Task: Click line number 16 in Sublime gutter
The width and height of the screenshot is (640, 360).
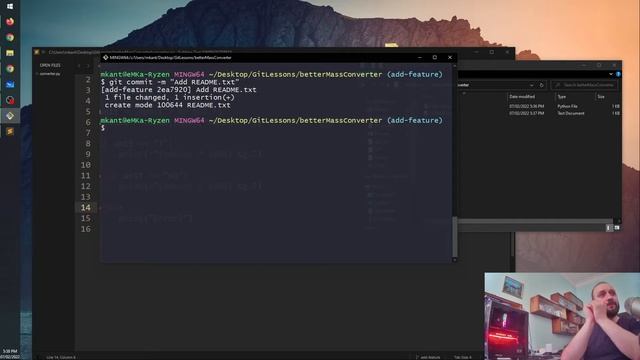Action: tap(86, 229)
